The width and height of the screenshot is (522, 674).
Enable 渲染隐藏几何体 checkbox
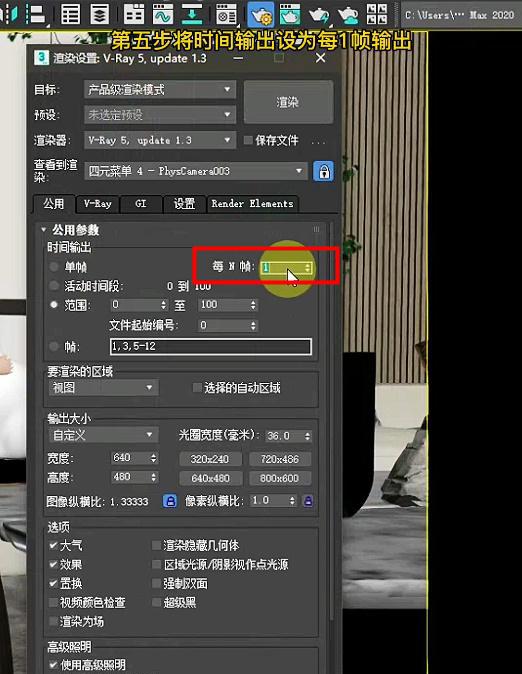(x=156, y=545)
